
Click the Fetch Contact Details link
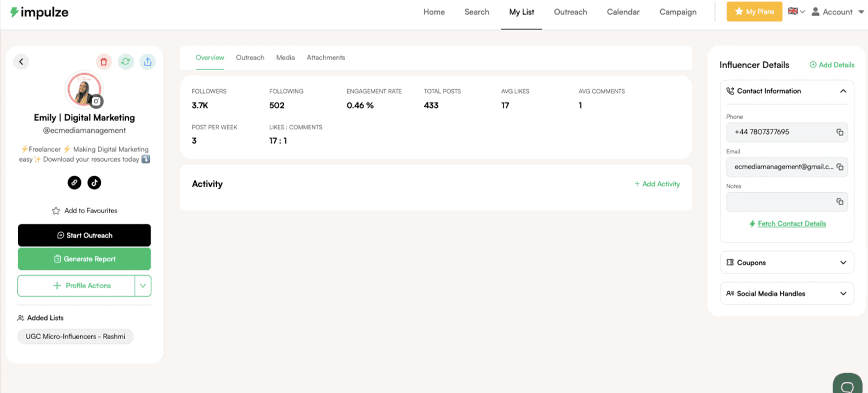[792, 224]
